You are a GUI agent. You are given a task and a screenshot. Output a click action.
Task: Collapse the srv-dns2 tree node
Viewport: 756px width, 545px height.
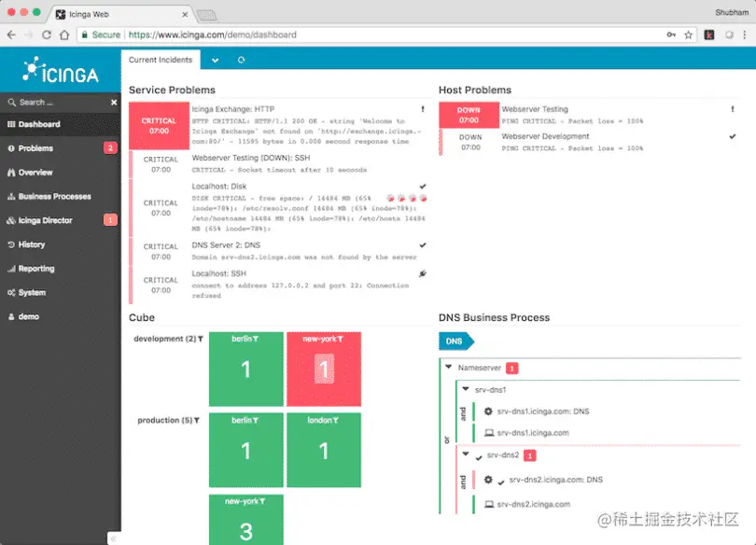(466, 454)
